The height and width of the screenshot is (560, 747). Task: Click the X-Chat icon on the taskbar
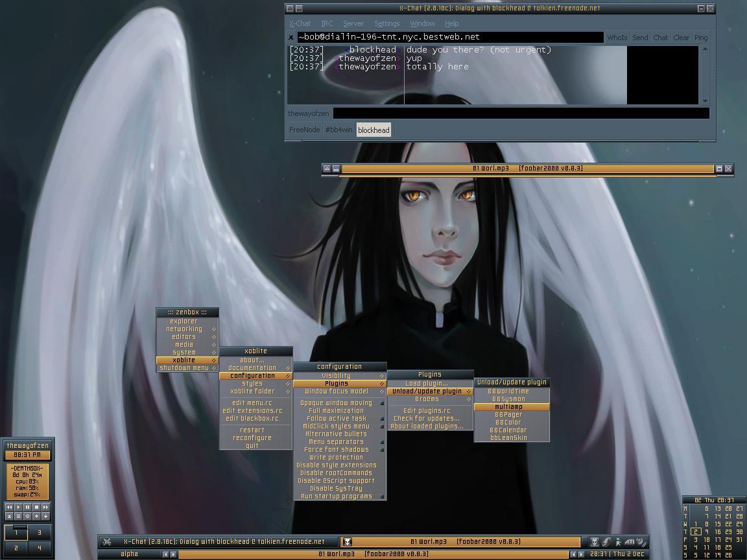point(107,541)
